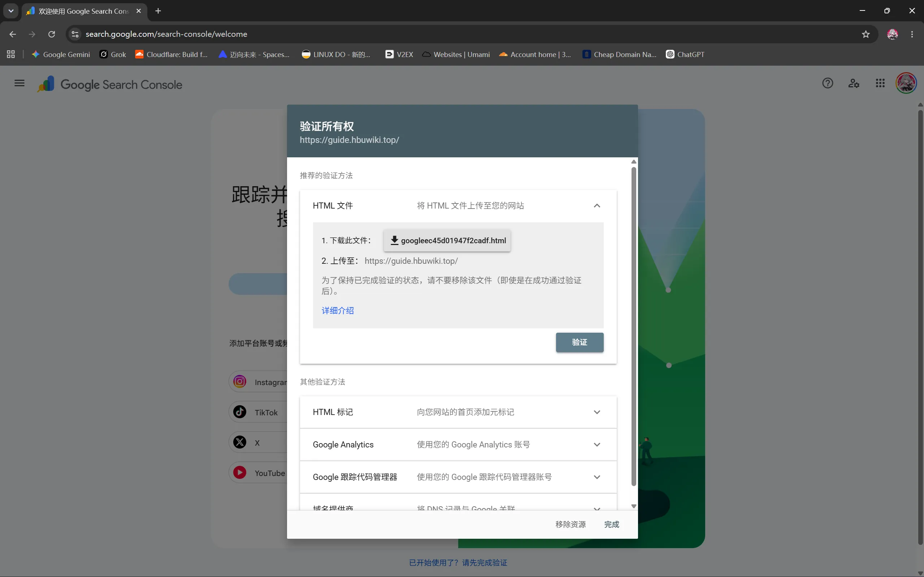The width and height of the screenshot is (924, 577).
Task: Click the upload URL https://guide.hbuwiki.top/ text
Action: (411, 261)
